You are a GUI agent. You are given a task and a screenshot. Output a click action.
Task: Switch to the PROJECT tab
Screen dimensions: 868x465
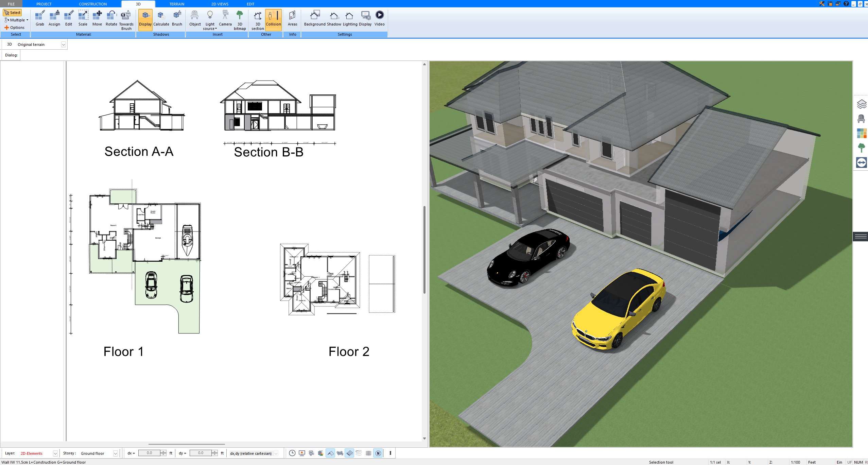[44, 4]
